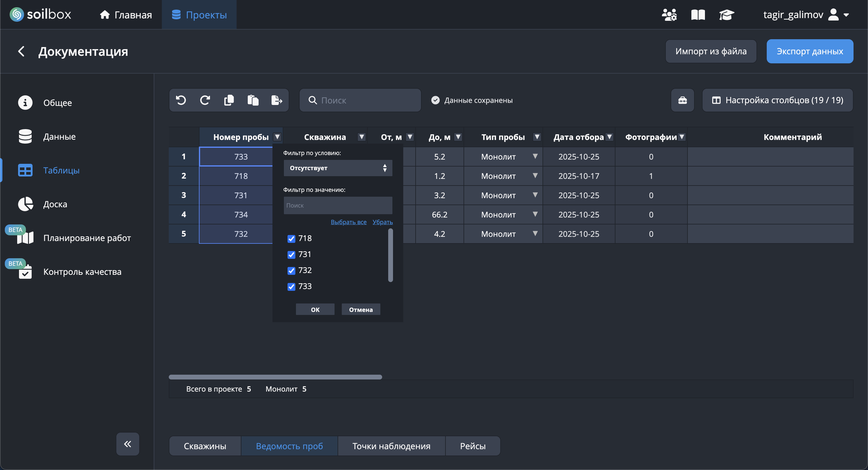Uncheck value 732 in filter list

291,271
